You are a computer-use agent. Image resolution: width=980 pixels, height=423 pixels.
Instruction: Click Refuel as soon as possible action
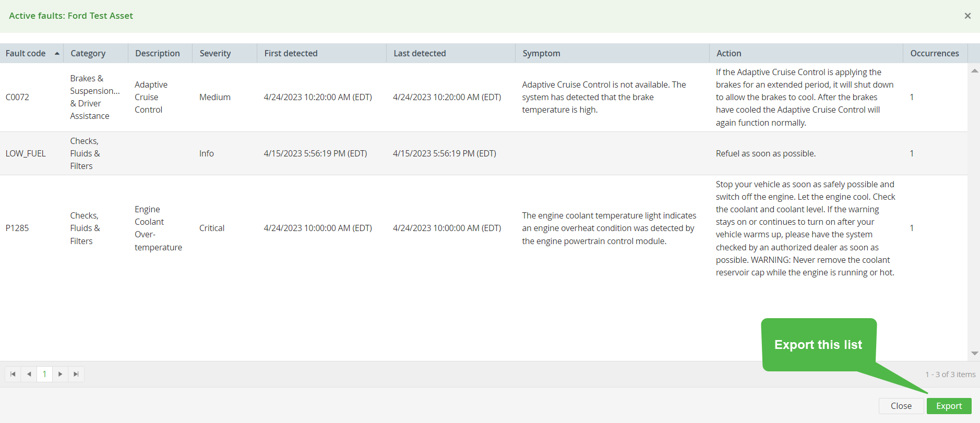coord(766,153)
